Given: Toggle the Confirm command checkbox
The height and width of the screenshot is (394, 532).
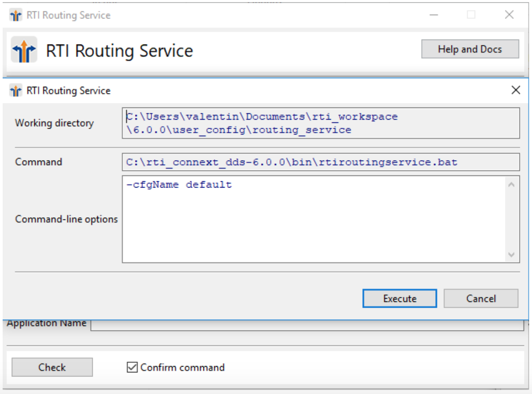Looking at the screenshot, I should [x=132, y=367].
